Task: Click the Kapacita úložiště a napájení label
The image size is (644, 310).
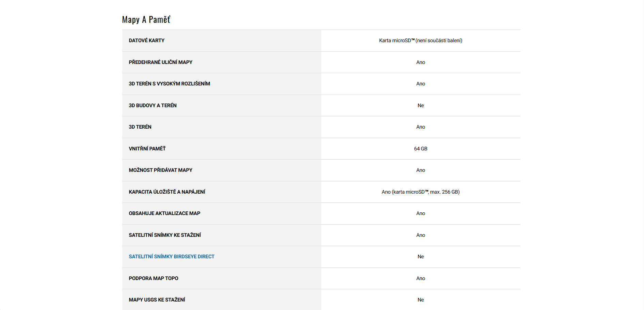Action: [167, 192]
